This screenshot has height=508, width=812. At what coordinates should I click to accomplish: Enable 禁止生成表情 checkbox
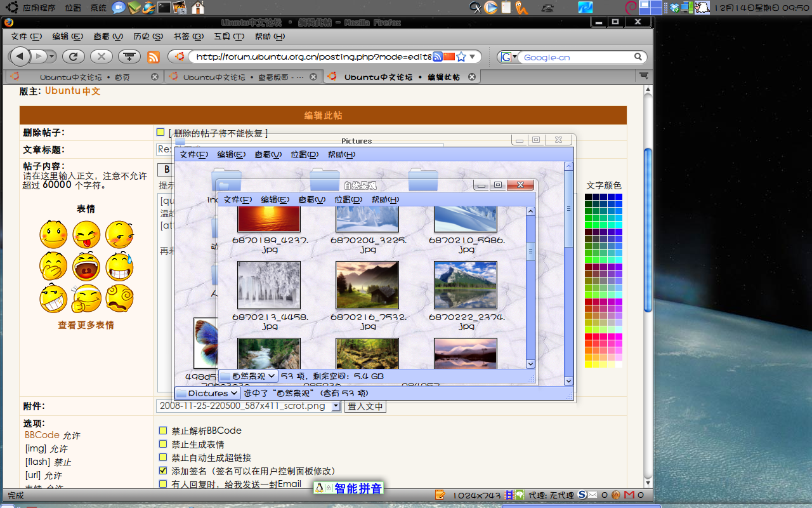[x=163, y=444]
